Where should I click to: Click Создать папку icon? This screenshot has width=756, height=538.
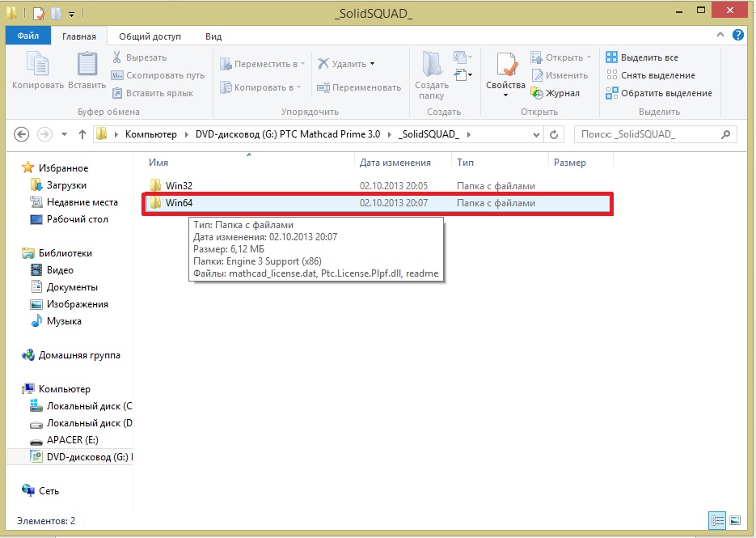click(432, 64)
